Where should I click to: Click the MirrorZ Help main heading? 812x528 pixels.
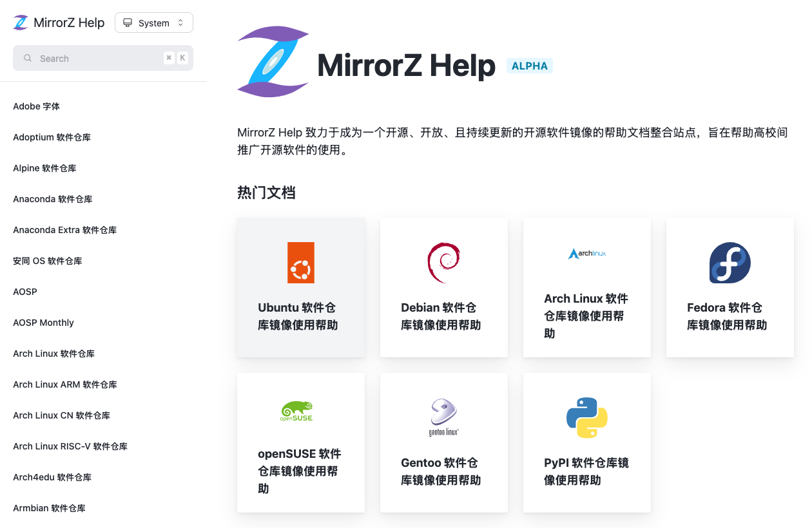407,66
